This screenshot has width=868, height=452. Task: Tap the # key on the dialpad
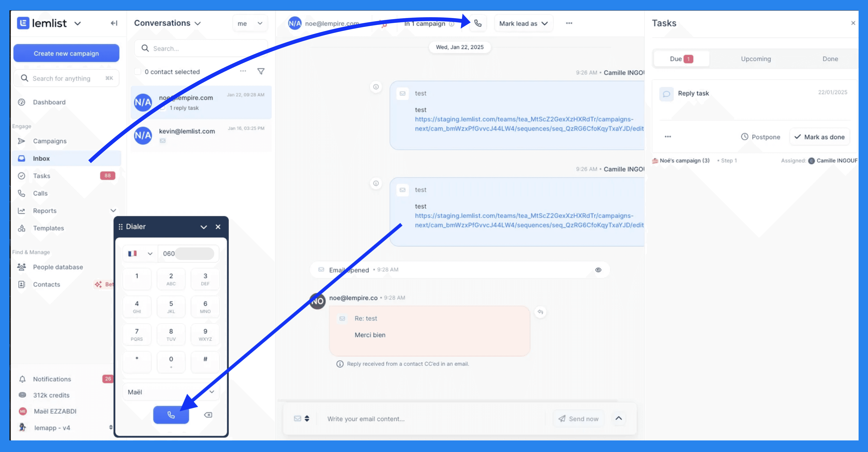(x=205, y=362)
